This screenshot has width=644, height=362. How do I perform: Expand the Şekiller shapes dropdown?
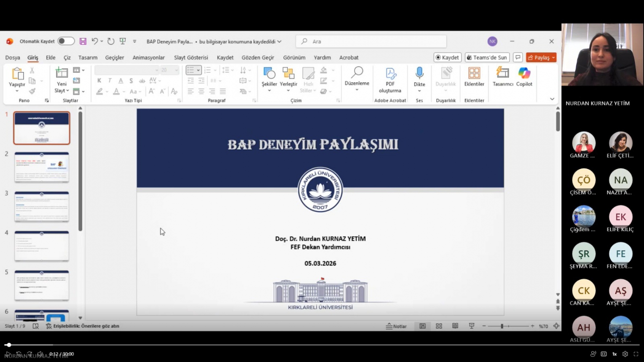tap(269, 91)
